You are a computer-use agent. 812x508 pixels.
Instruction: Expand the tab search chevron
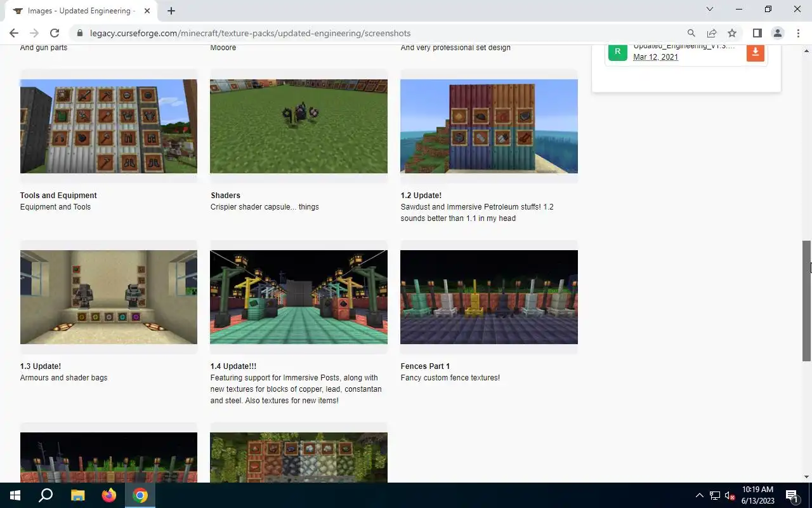coord(710,10)
